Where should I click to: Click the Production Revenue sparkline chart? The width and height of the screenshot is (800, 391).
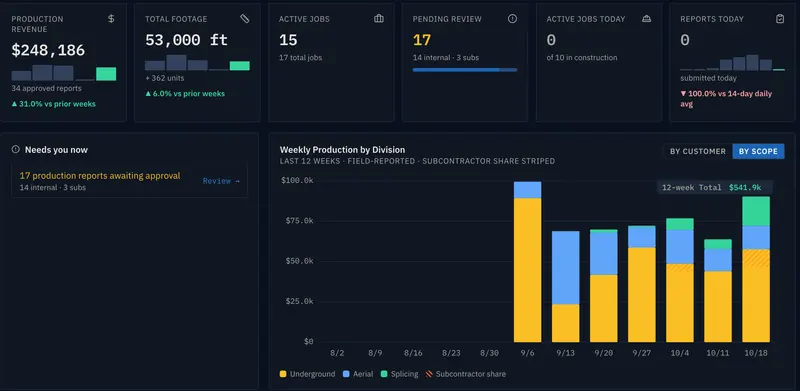click(x=63, y=72)
